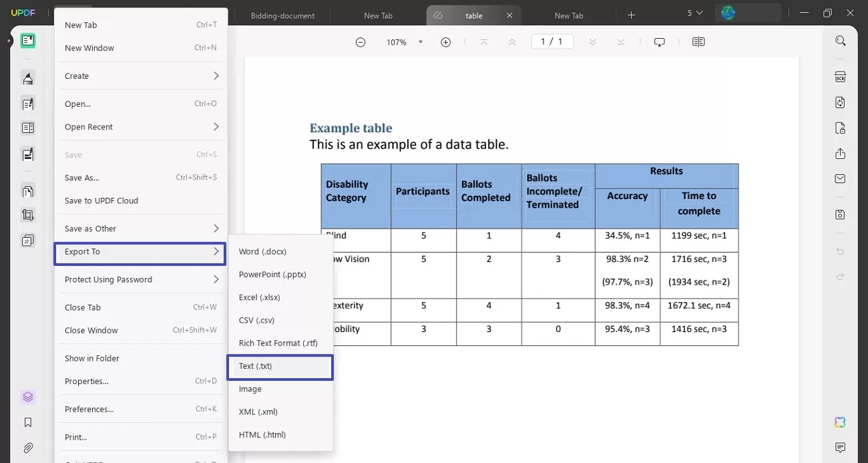
Task: Open the Attachments panel
Action: pyautogui.click(x=27, y=448)
